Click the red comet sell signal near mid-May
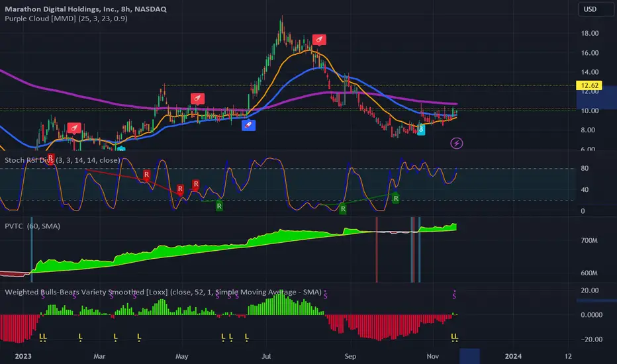This screenshot has width=617, height=364. 197,99
